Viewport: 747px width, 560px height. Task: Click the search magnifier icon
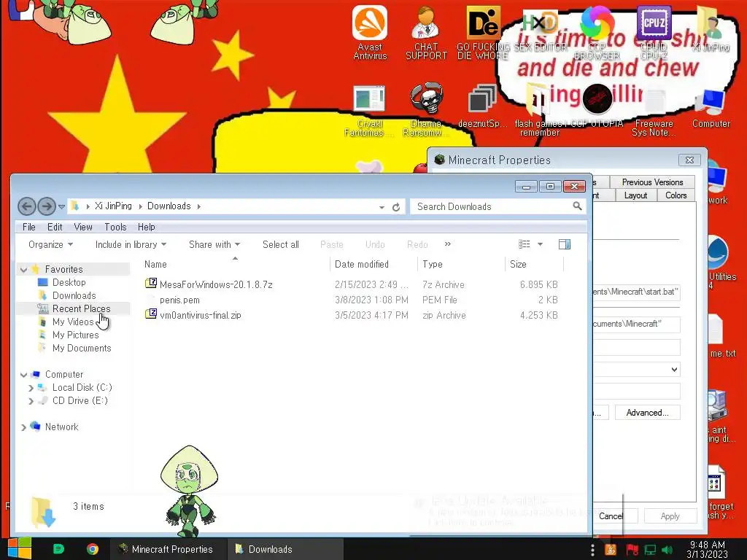pos(577,206)
